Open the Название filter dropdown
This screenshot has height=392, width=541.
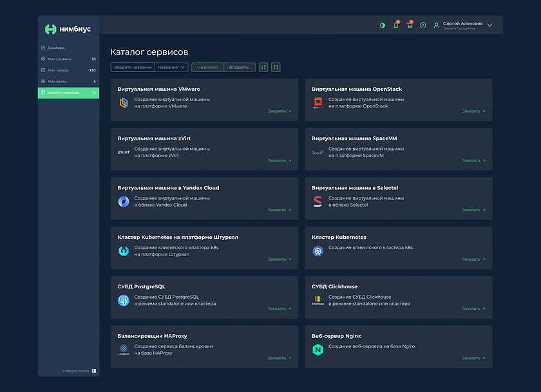tap(172, 67)
